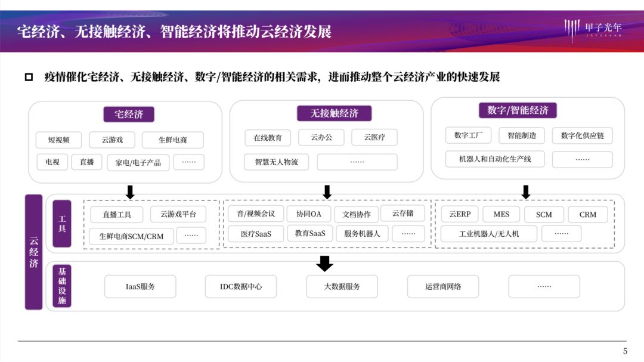Screen dimensions: 644x362
Task: Click the purple 无接触经济 section header
Action: [x=334, y=113]
